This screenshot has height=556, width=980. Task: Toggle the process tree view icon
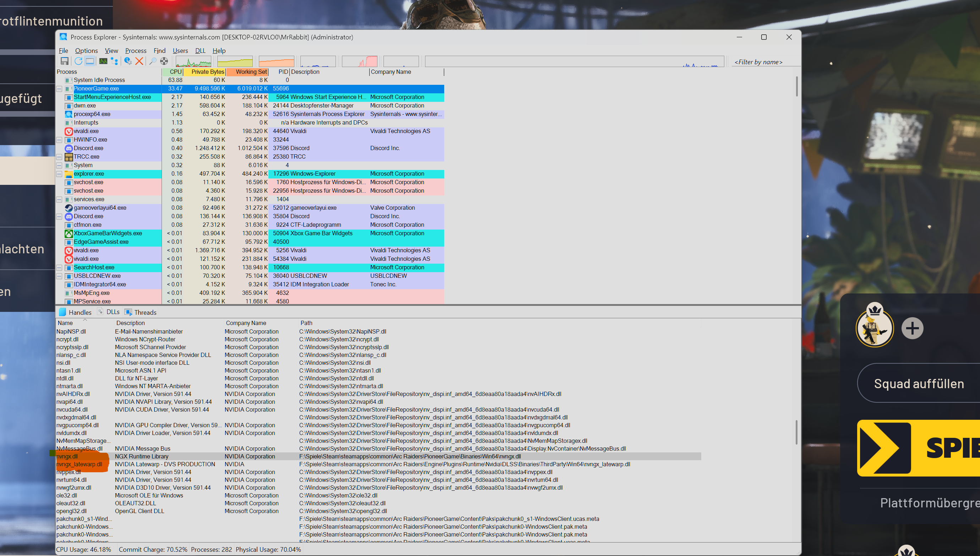(x=114, y=61)
